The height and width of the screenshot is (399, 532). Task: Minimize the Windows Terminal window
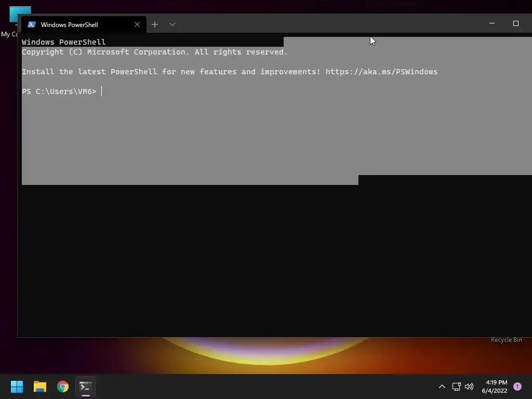tap(492, 23)
